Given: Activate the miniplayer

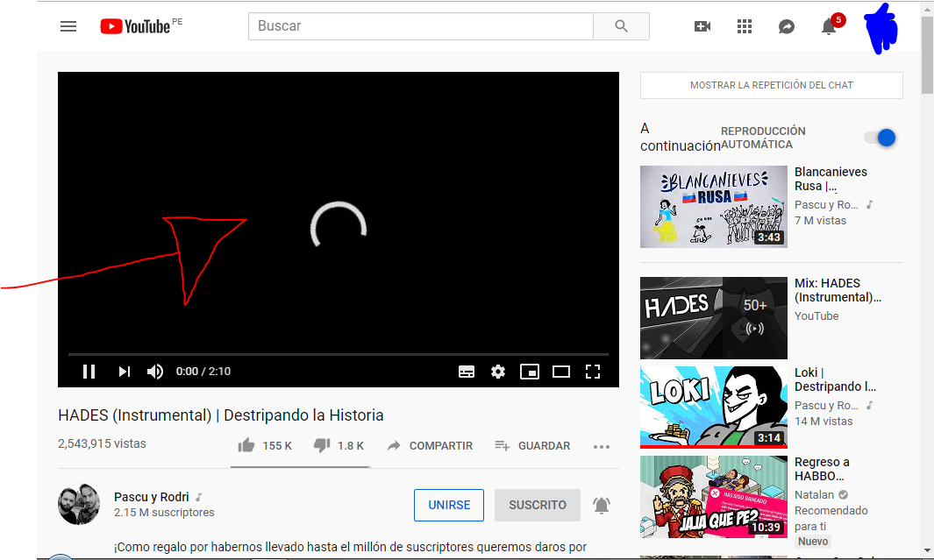Looking at the screenshot, I should pos(530,372).
